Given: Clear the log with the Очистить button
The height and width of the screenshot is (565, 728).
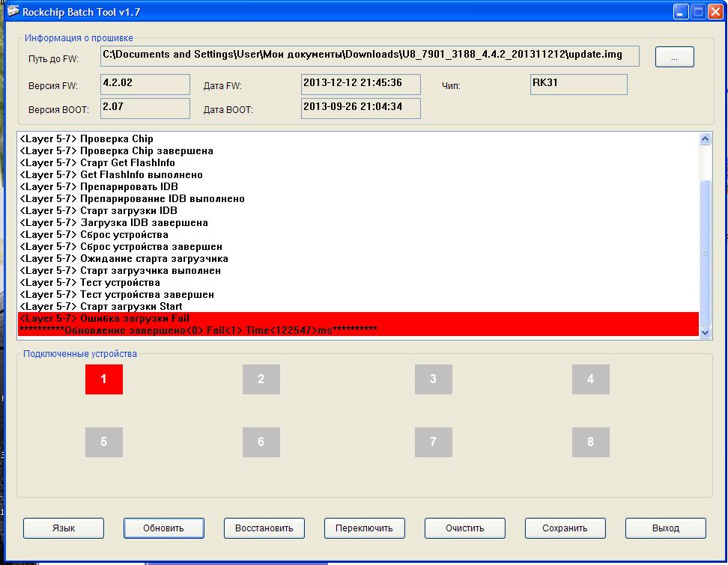Looking at the screenshot, I should [464, 528].
